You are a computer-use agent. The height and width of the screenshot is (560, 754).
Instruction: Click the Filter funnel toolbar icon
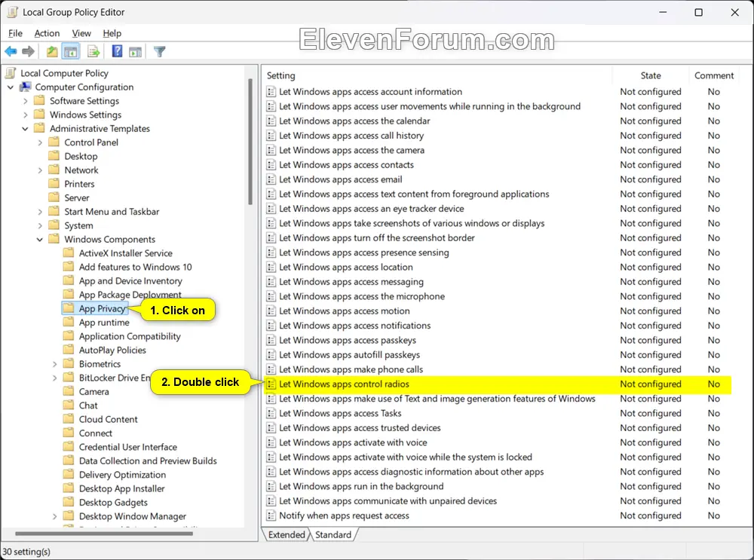(x=160, y=51)
